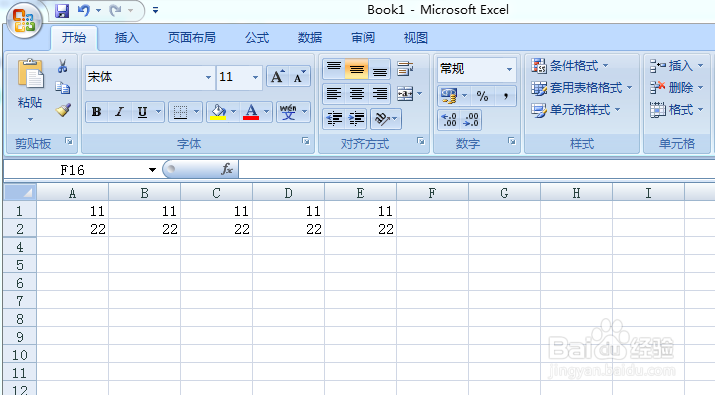Toggle middle vertical alignment
This screenshot has height=395, width=715.
pyautogui.click(x=357, y=69)
